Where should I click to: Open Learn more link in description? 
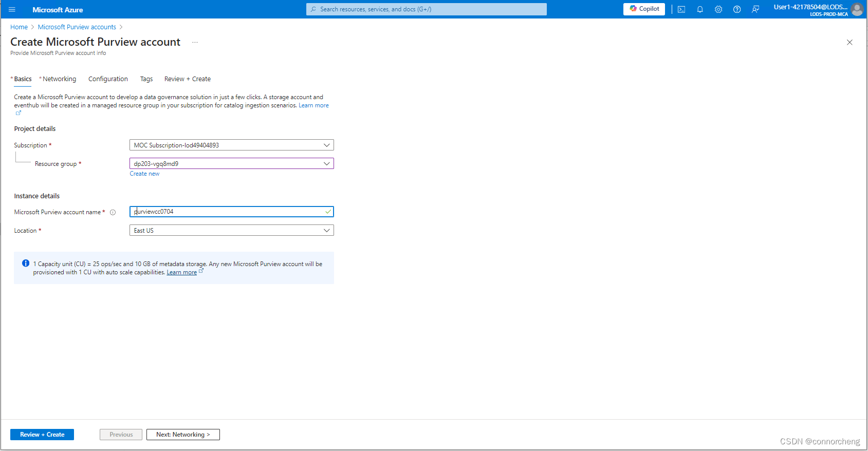pyautogui.click(x=313, y=105)
